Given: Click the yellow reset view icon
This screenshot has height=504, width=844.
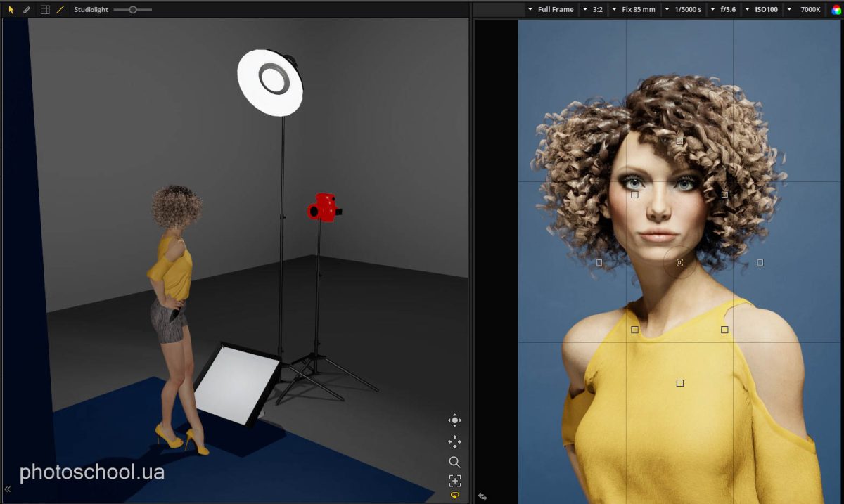Looking at the screenshot, I should pyautogui.click(x=454, y=496).
